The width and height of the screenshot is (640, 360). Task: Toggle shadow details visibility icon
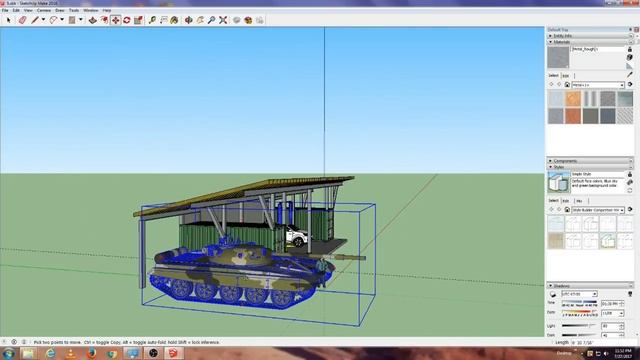click(x=630, y=294)
